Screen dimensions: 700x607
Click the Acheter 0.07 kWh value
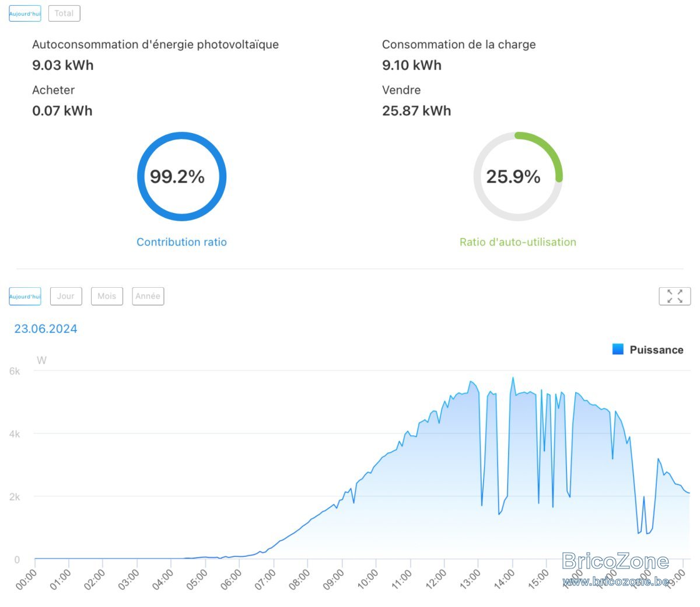[x=62, y=111]
